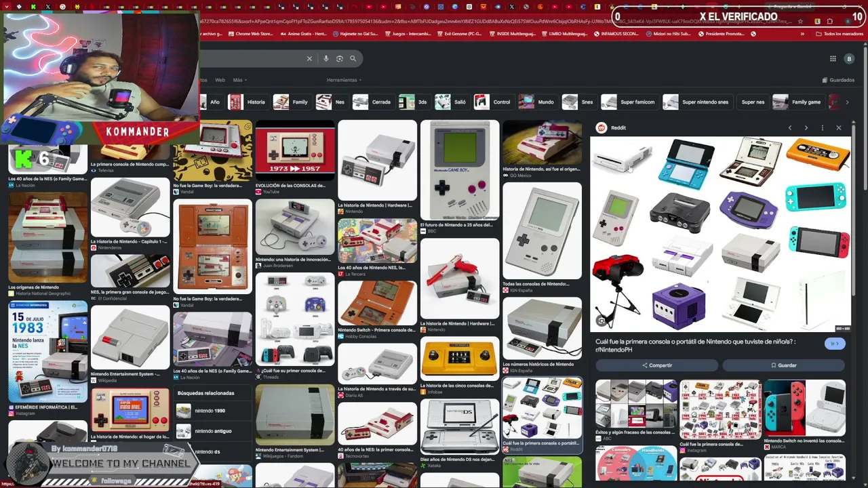Viewport: 868px width, 488px height.
Task: Click the Lens search icon on the preview image
Action: (601, 321)
